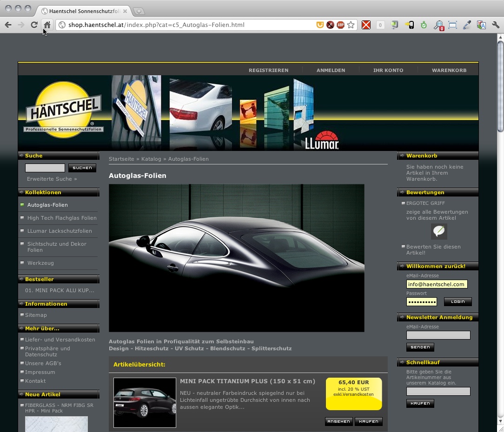Open the Unsere AGB's link
The image size is (504, 432).
43,363
